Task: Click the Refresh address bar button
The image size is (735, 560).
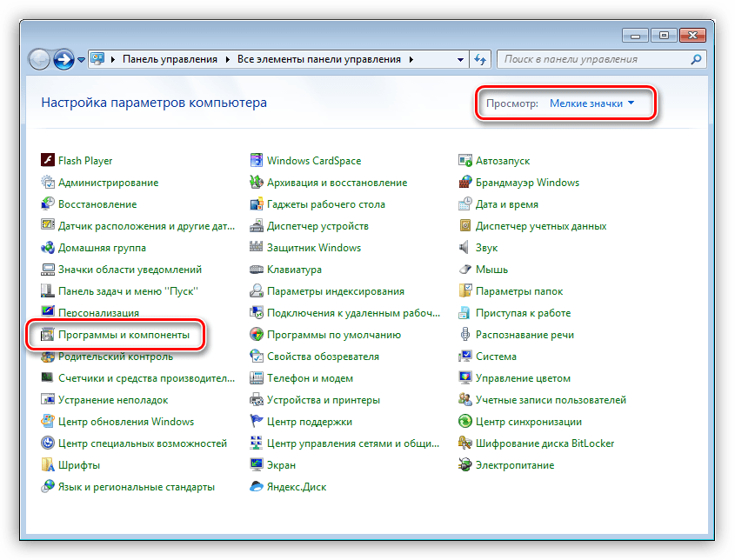Action: tap(480, 59)
